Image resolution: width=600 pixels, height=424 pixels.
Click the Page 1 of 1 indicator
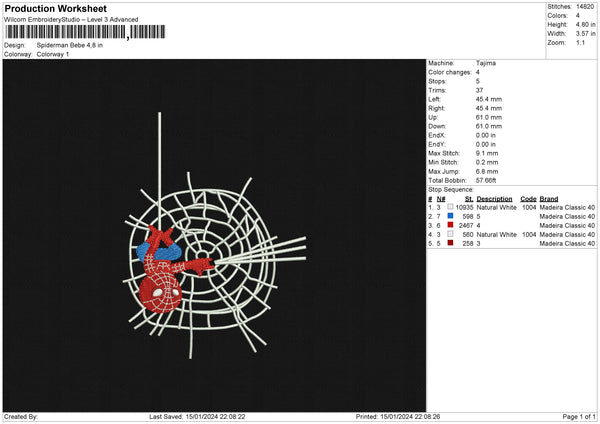[x=579, y=416]
